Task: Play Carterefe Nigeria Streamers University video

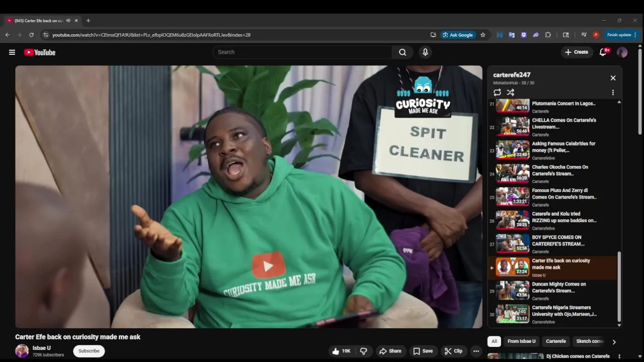Action: [552, 314]
